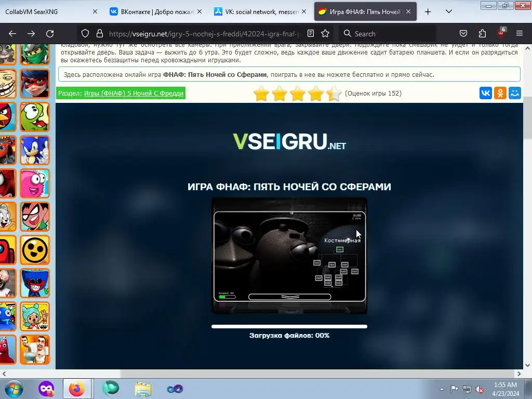Image resolution: width=532 pixels, height=399 pixels.
Task: Share to VK using the blue VK icon
Action: [486, 93]
